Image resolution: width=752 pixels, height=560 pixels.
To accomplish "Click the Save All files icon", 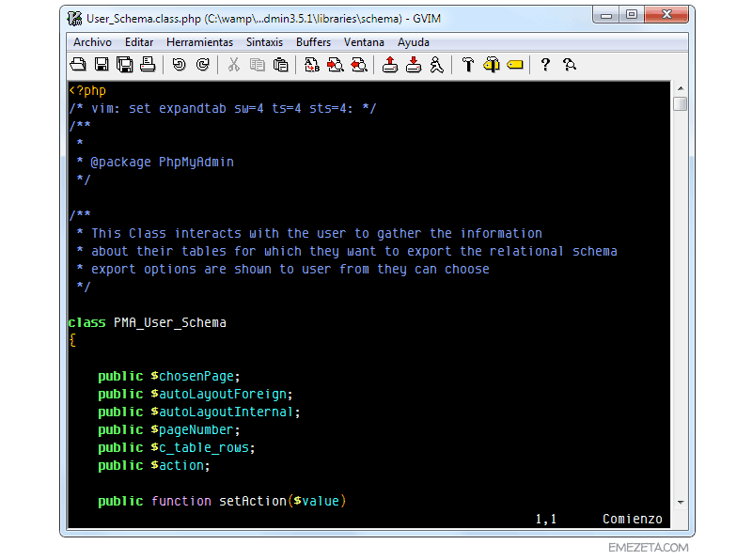I will [x=125, y=64].
